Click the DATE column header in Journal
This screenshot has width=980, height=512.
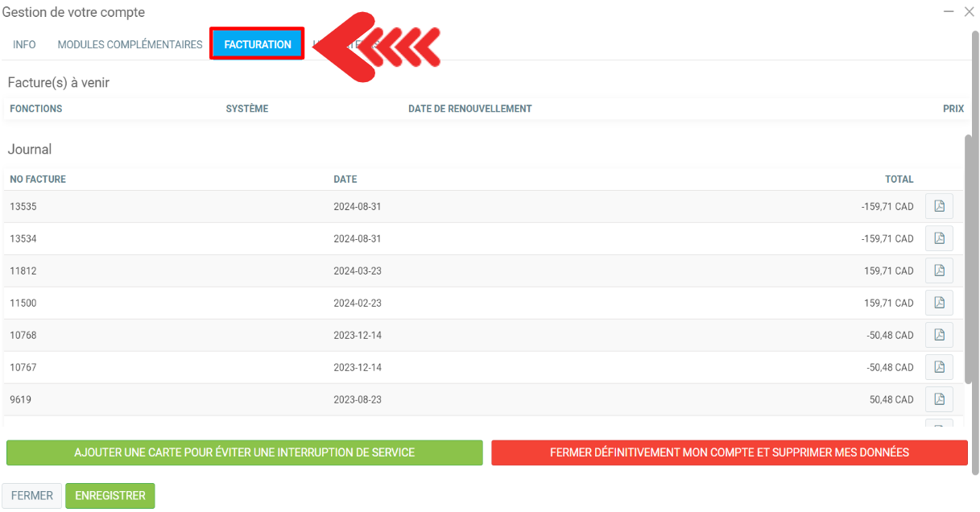click(x=345, y=179)
